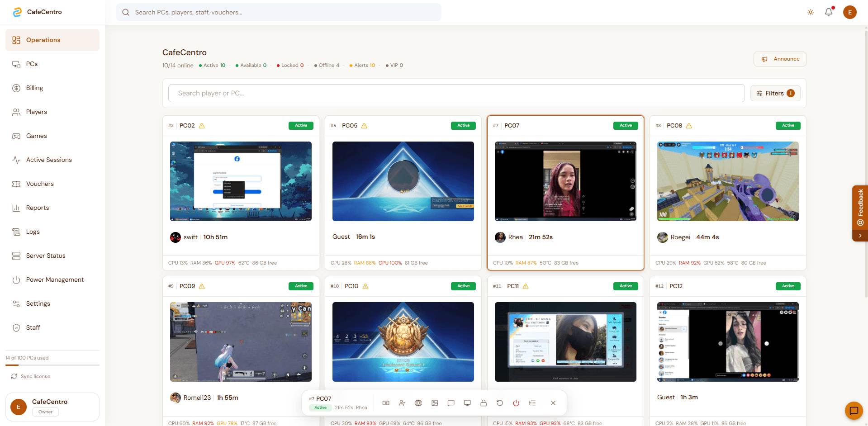Open PC12 screen thumbnail
This screenshot has width=868, height=426.
728,342
